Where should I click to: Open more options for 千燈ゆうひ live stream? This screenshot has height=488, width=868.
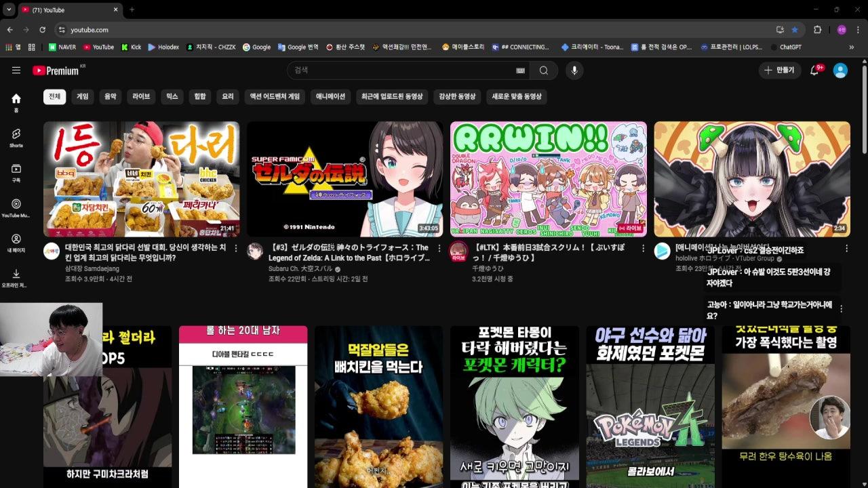[x=643, y=249]
